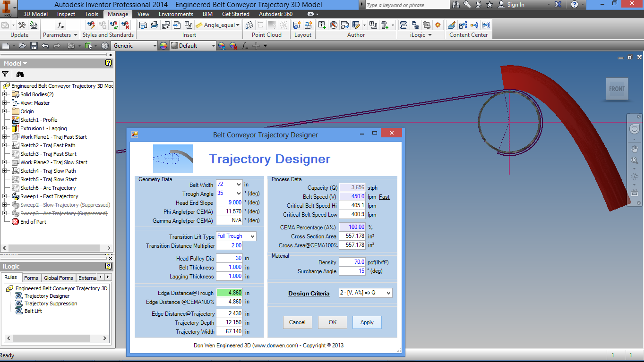This screenshot has height=362, width=644.
Task: Click the Clear appearance override icon
Action: click(x=233, y=46)
